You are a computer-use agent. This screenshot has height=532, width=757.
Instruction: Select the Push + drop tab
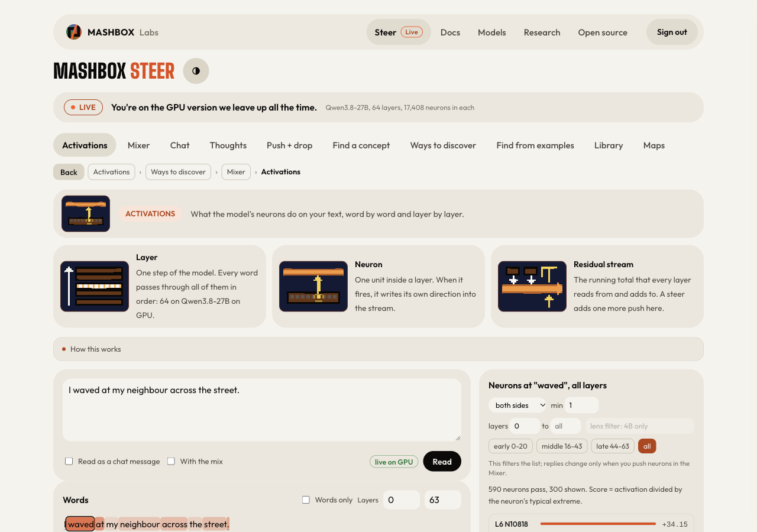point(289,145)
